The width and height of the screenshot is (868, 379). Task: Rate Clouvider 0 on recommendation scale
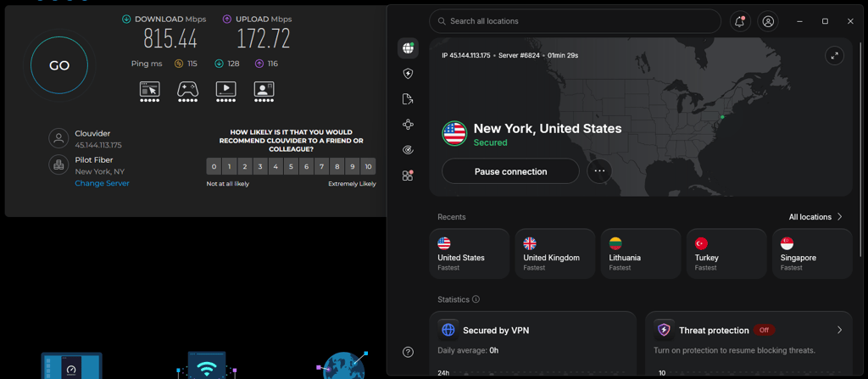(x=214, y=166)
